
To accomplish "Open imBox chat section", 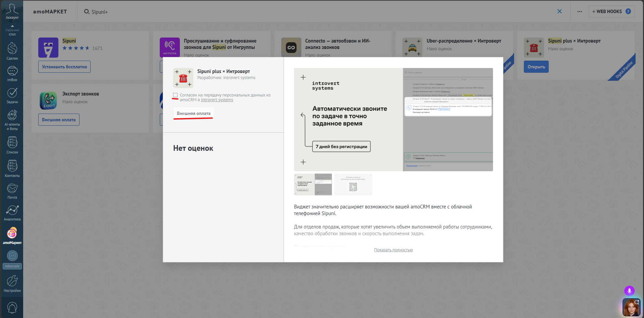I will point(12,74).
